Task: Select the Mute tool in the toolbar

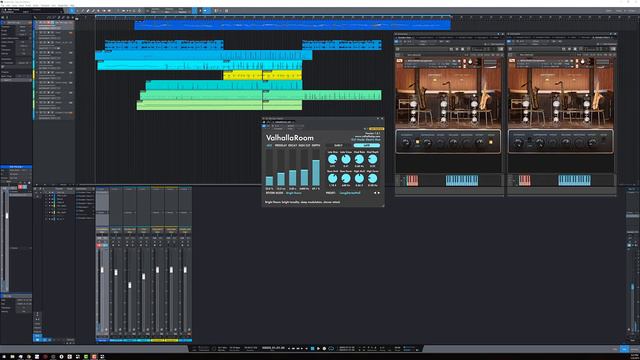Action: click(x=98, y=11)
